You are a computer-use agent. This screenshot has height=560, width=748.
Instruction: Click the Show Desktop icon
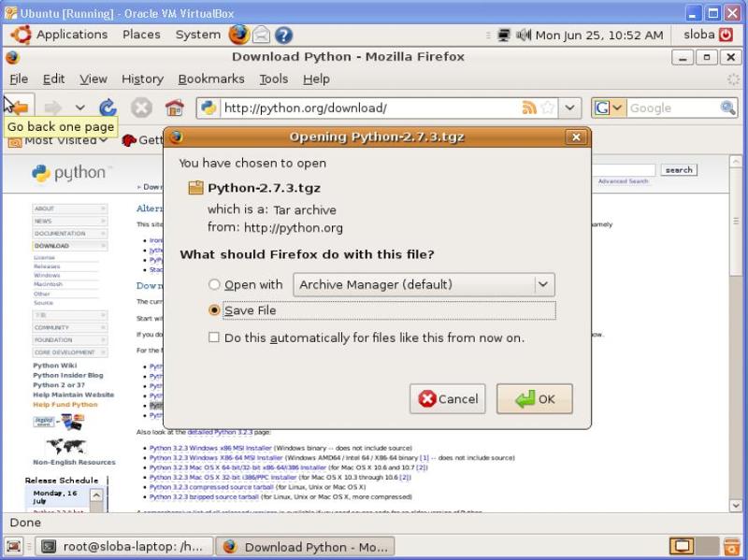click(14, 546)
